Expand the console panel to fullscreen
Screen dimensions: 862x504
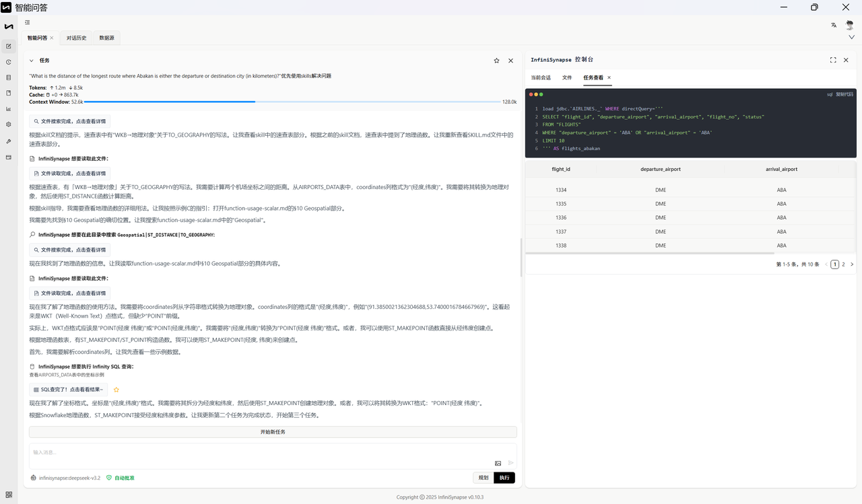pos(833,60)
